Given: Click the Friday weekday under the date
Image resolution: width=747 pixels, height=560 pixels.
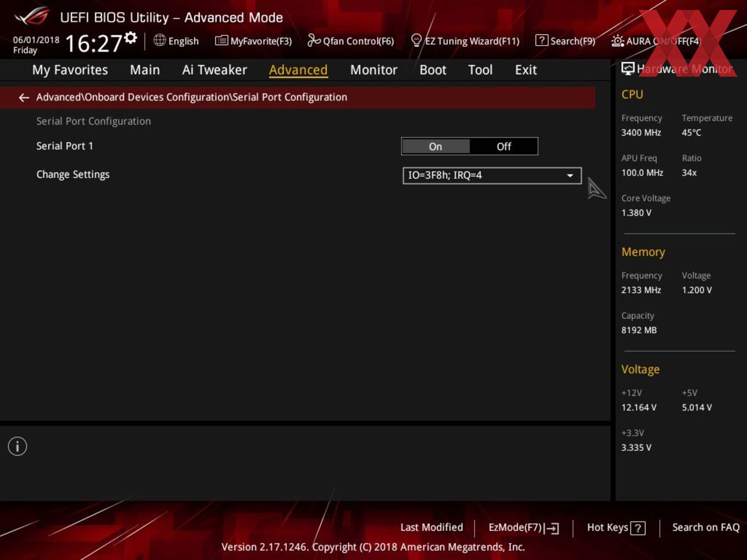Looking at the screenshot, I should point(25,51).
